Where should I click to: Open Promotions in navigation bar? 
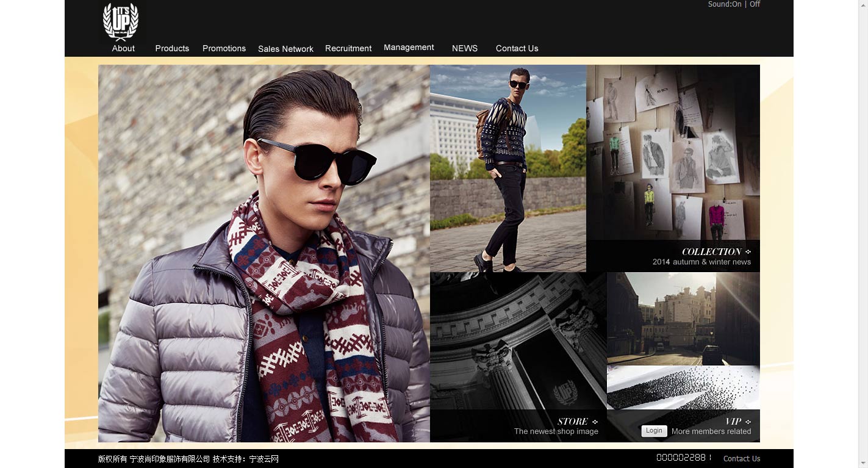click(224, 48)
